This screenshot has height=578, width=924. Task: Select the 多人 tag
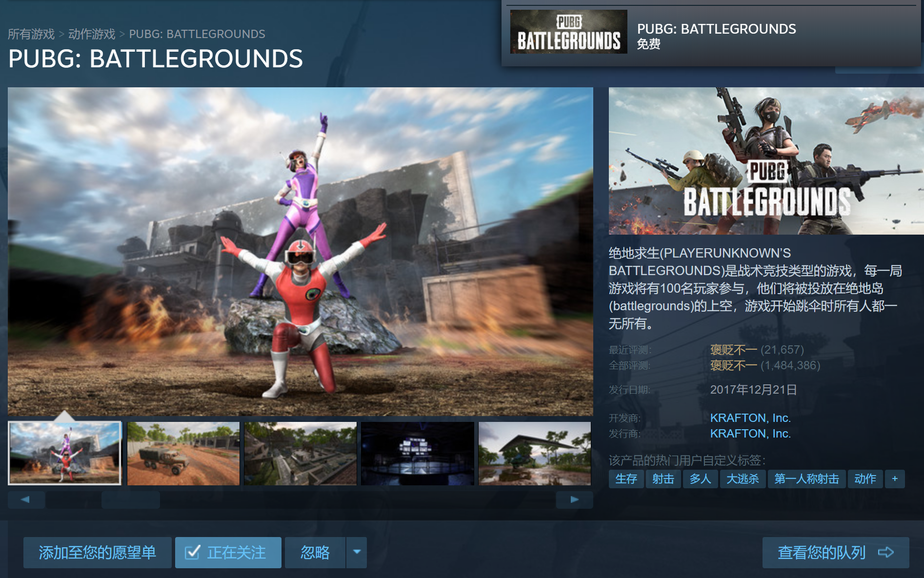coord(701,479)
